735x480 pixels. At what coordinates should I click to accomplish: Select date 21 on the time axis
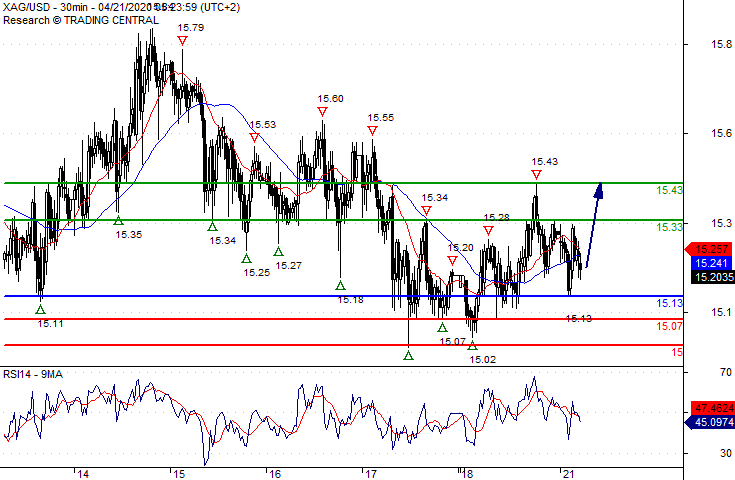568,474
